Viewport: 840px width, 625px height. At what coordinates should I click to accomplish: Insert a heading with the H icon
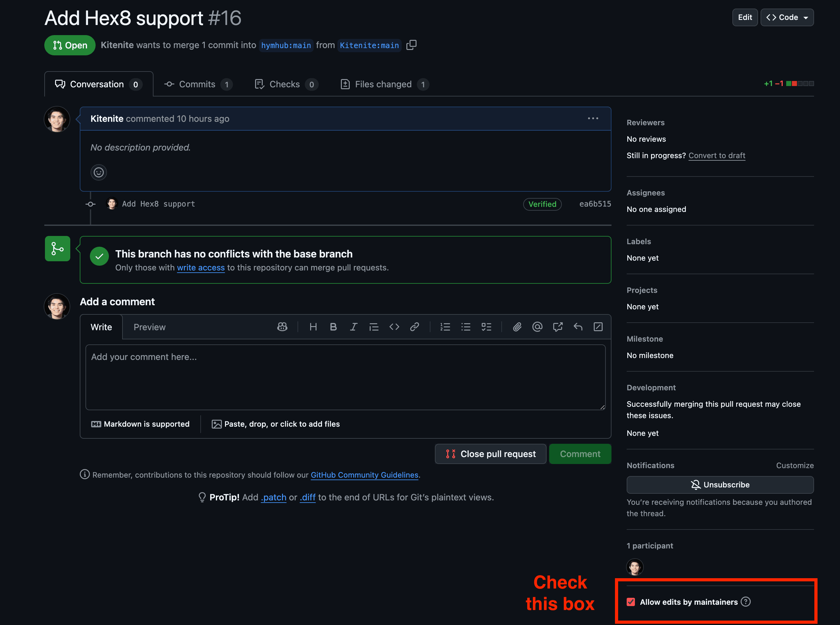(313, 327)
